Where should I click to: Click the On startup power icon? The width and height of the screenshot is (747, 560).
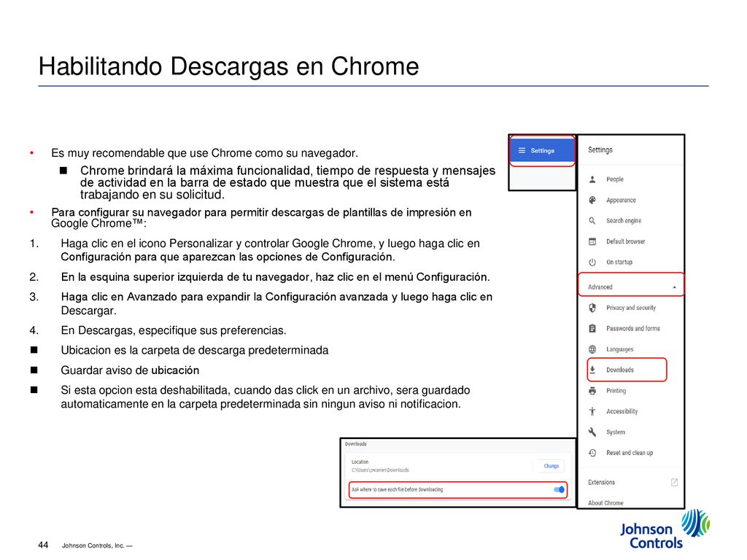pos(592,262)
